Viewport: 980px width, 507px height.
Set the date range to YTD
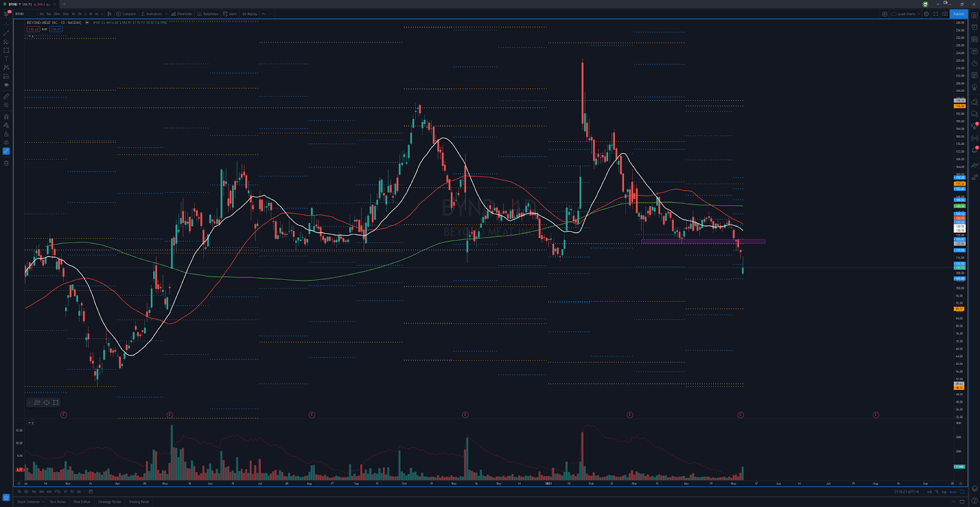(x=57, y=492)
